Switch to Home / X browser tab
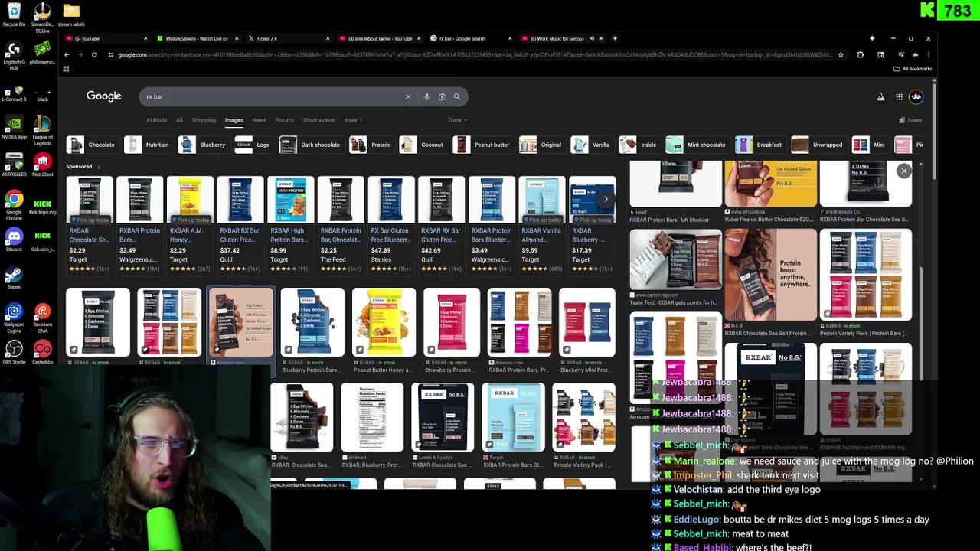980x551 pixels. click(288, 38)
